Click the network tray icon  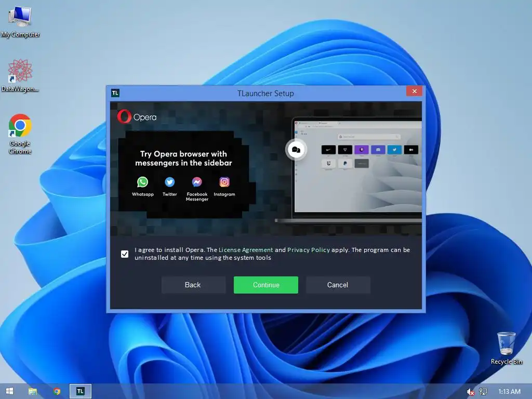click(x=483, y=392)
